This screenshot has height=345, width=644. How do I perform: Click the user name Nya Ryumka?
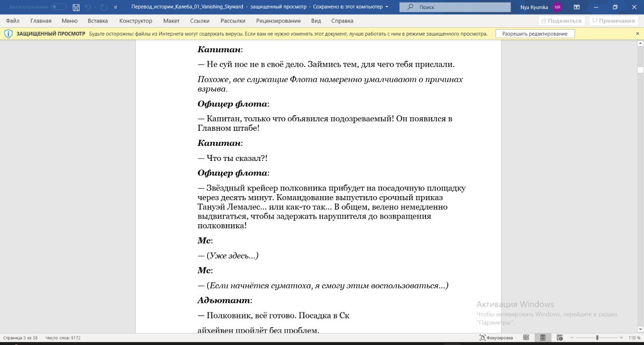coord(534,7)
